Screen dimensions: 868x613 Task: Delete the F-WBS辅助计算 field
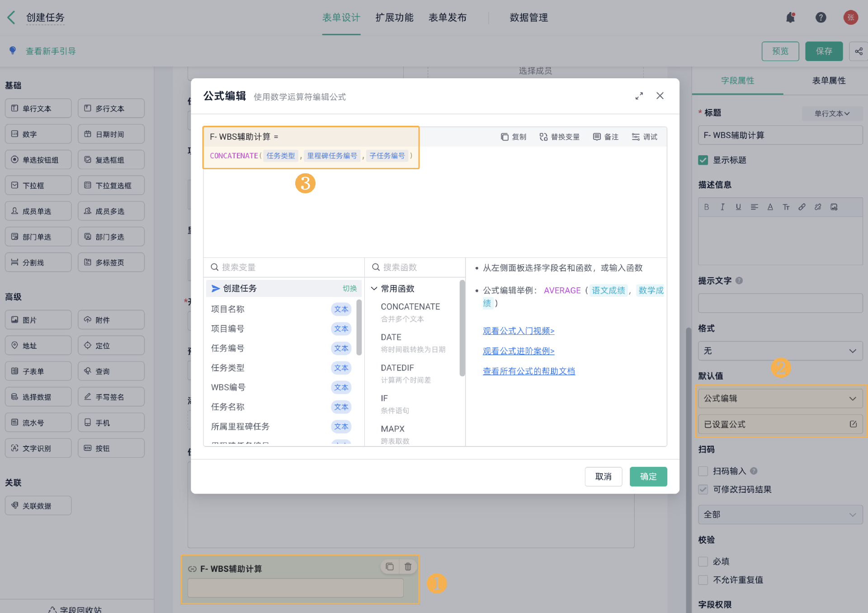[x=408, y=566]
